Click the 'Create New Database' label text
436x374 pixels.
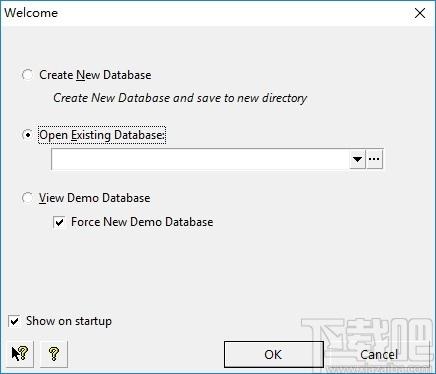[95, 75]
